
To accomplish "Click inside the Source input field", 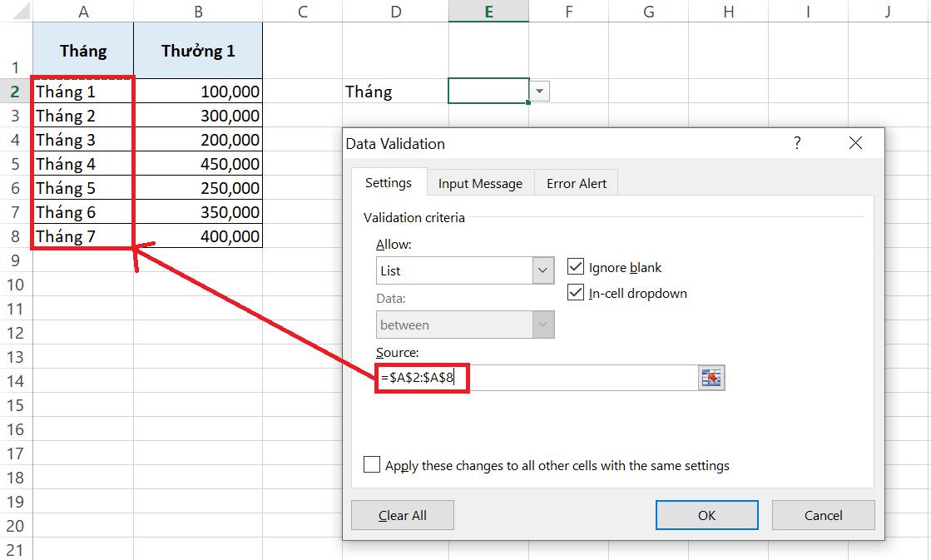I will tap(532, 377).
